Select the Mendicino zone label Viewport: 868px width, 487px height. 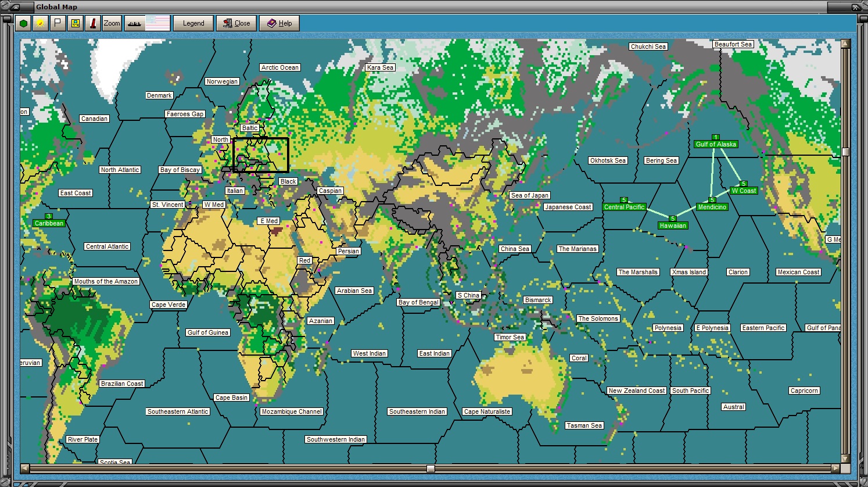(712, 207)
